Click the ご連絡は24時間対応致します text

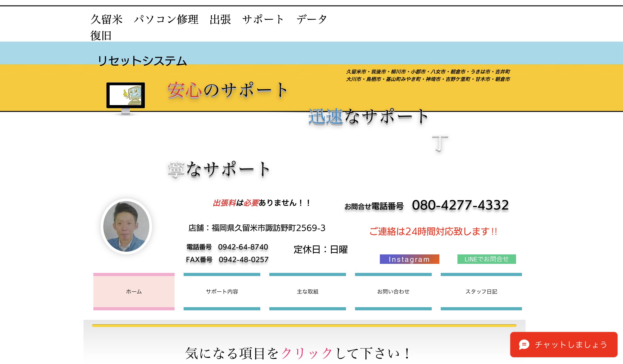coord(433,231)
